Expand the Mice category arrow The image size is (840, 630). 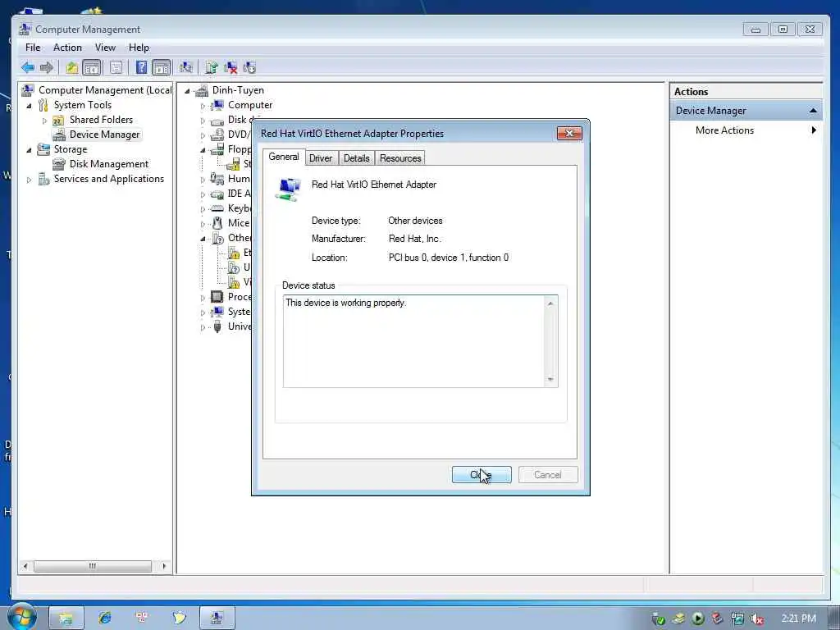[203, 224]
